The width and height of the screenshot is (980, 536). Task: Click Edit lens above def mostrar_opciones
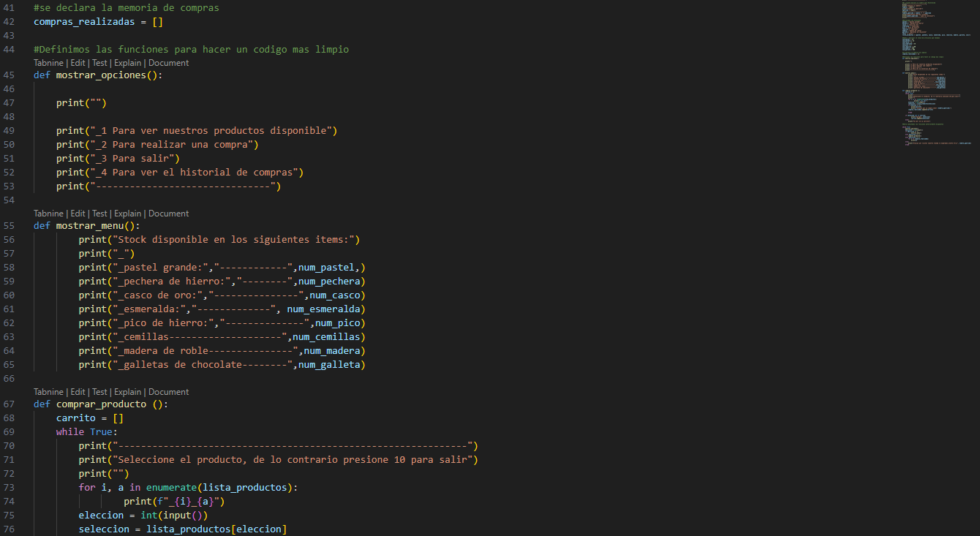pos(78,63)
